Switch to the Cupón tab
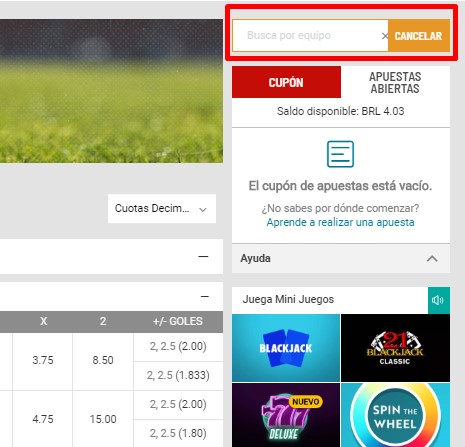 coord(286,82)
